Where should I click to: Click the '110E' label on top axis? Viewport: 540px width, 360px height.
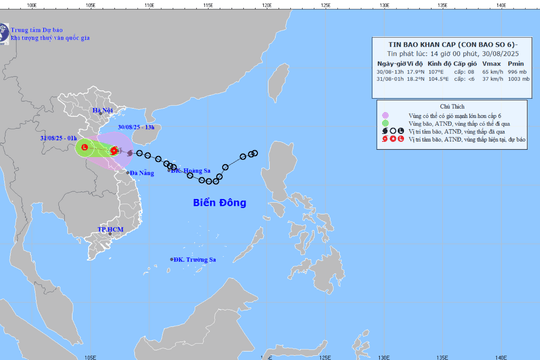pos(149,5)
